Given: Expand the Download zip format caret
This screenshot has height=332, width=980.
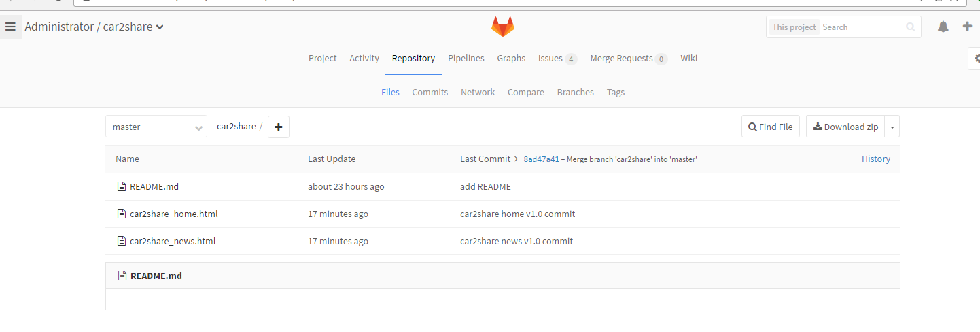Looking at the screenshot, I should (892, 127).
